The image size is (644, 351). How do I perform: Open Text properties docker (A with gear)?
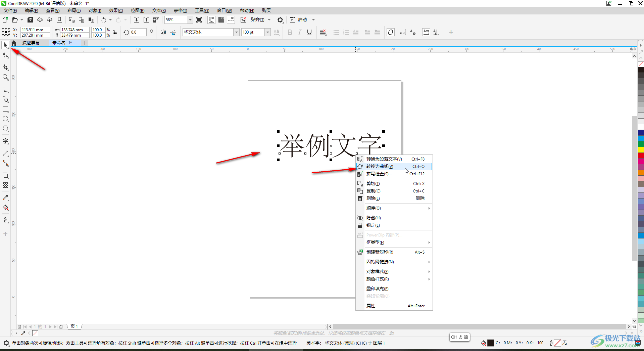[413, 32]
